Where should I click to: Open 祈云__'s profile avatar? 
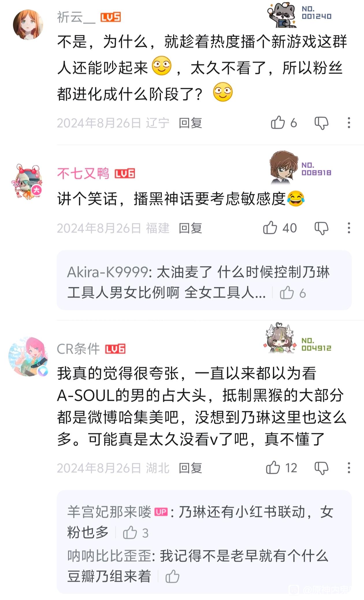[x=28, y=25]
